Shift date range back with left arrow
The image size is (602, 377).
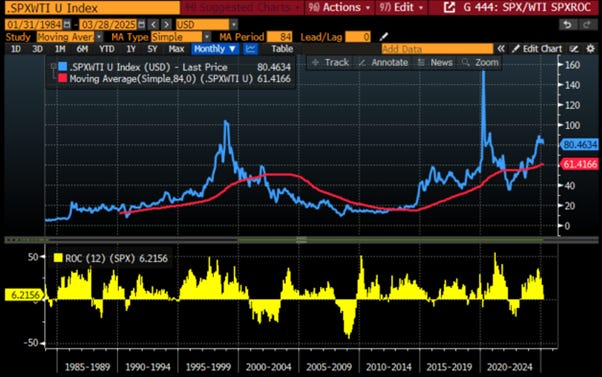click(154, 25)
